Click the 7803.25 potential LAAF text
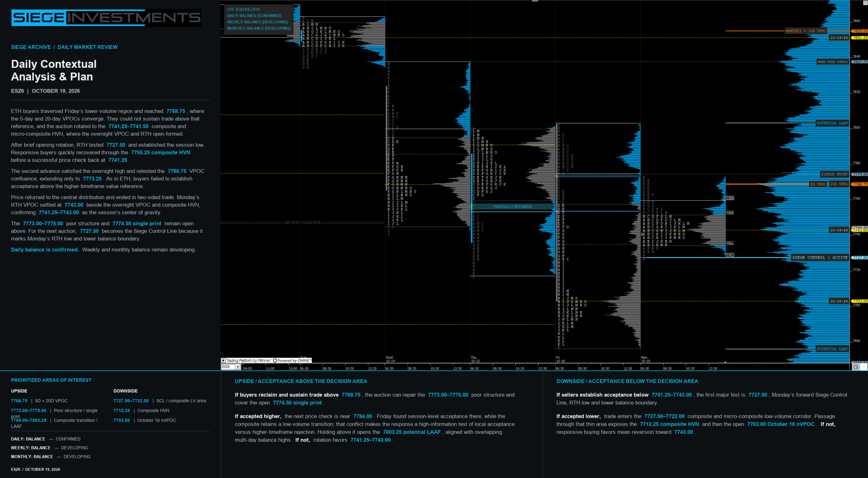Viewport: 868px width, 478px height. [412, 432]
